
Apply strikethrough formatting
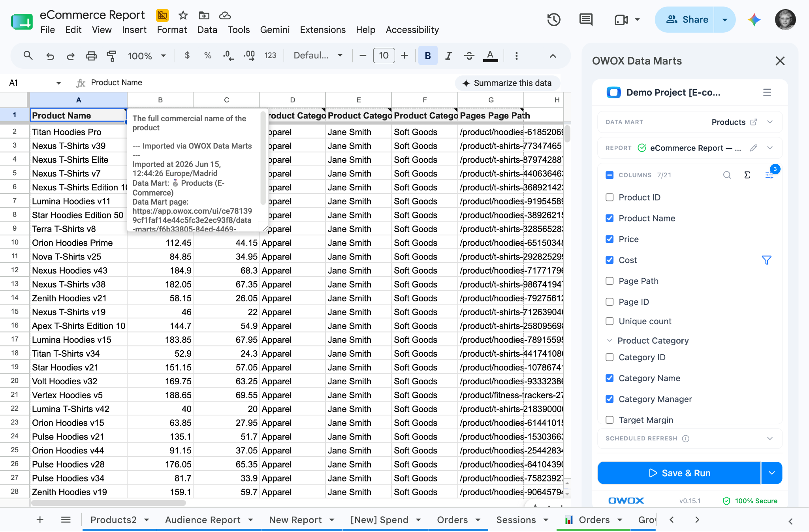coord(469,56)
